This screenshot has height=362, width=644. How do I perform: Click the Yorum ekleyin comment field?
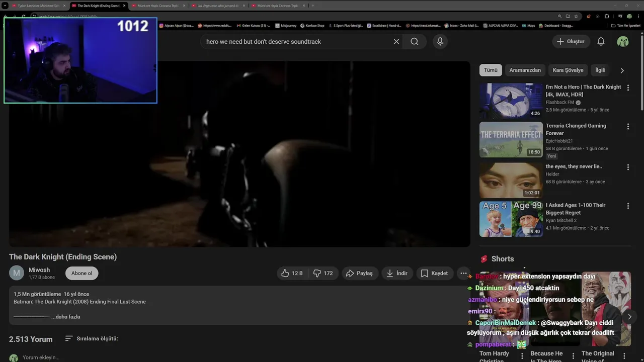(41, 357)
